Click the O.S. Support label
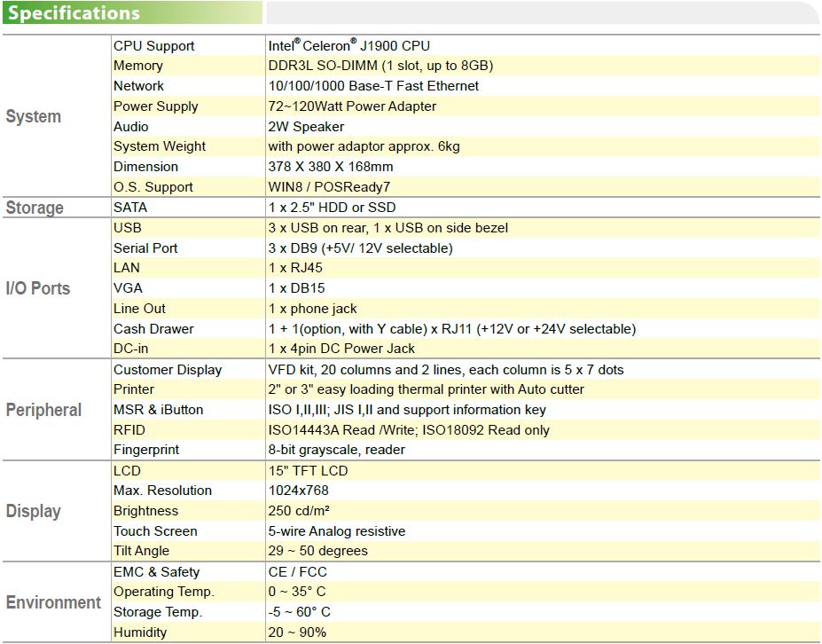Viewport: 822px width, 644px height. point(153,187)
